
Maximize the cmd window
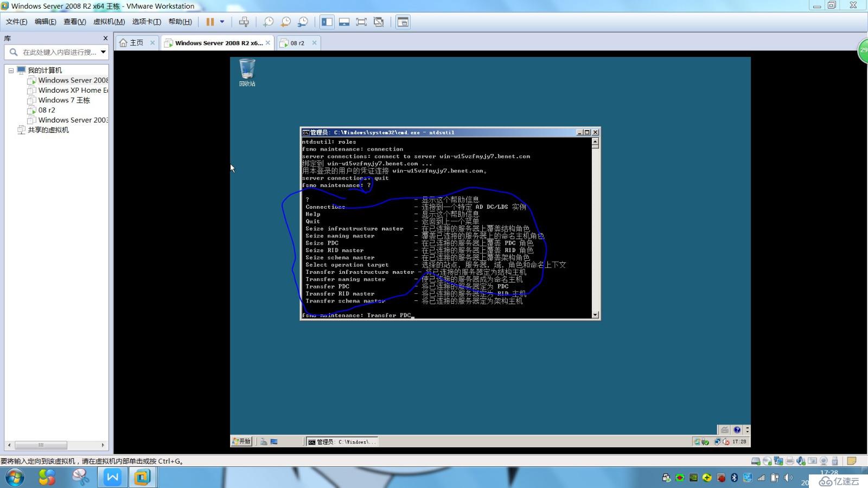[587, 132]
